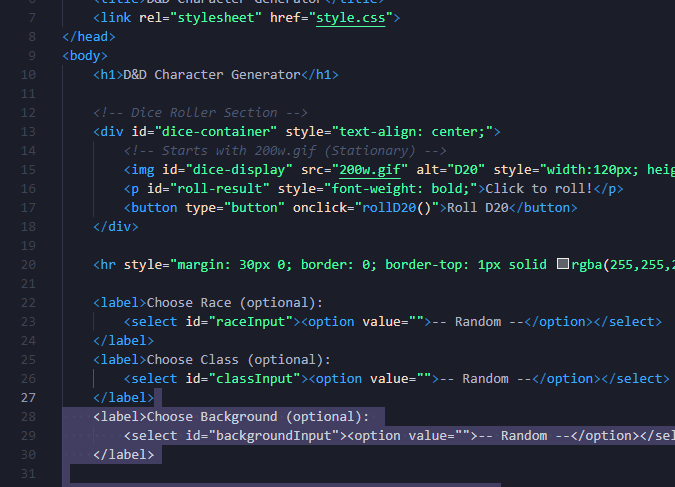Click line number 27 in the gutter
The image size is (675, 487).
pyautogui.click(x=29, y=398)
